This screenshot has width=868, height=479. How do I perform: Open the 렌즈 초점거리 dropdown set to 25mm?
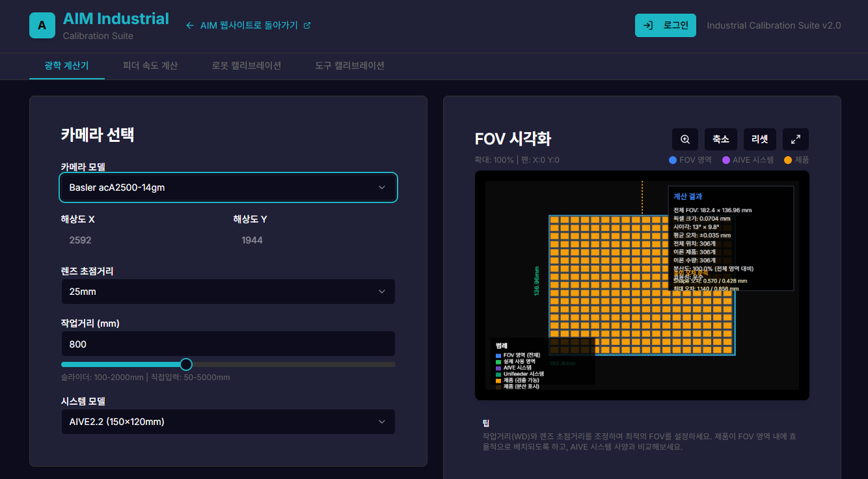[x=228, y=292]
